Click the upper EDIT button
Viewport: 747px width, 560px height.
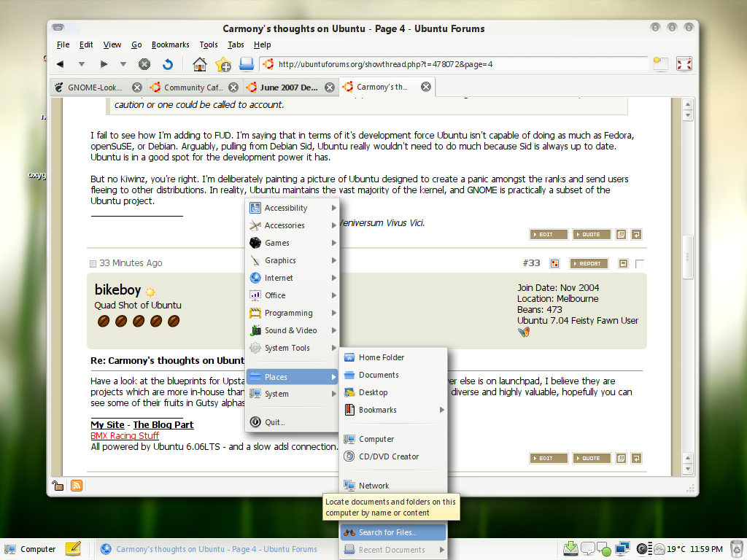pos(549,234)
